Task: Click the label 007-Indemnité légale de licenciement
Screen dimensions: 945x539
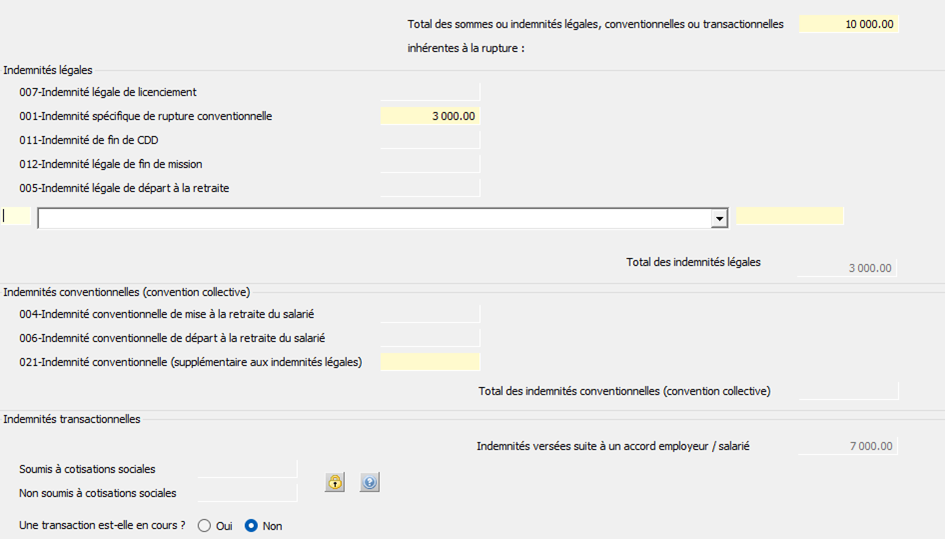Action: [108, 92]
